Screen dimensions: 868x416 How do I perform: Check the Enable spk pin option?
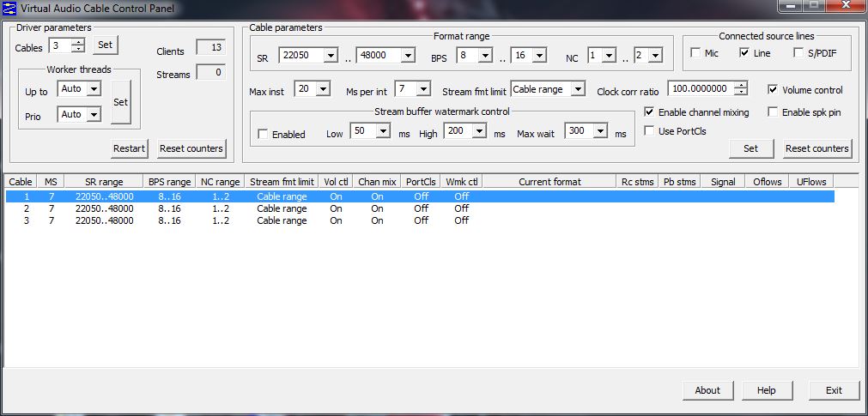click(773, 112)
